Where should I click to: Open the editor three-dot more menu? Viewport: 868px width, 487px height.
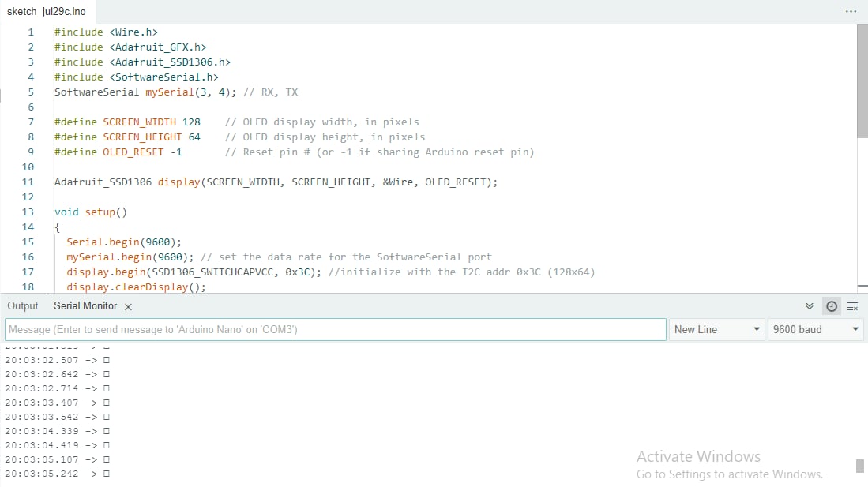coord(851,12)
